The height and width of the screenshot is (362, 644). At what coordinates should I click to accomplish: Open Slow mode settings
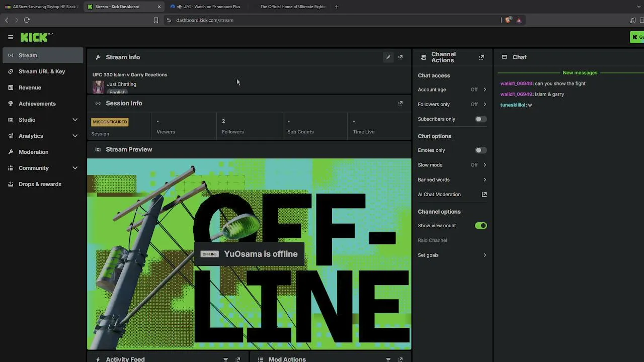tap(452, 165)
